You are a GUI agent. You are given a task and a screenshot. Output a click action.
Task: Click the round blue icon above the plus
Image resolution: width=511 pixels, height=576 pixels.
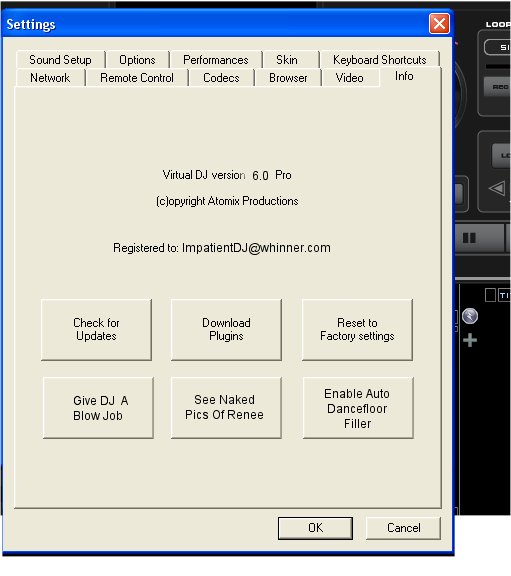[x=470, y=316]
